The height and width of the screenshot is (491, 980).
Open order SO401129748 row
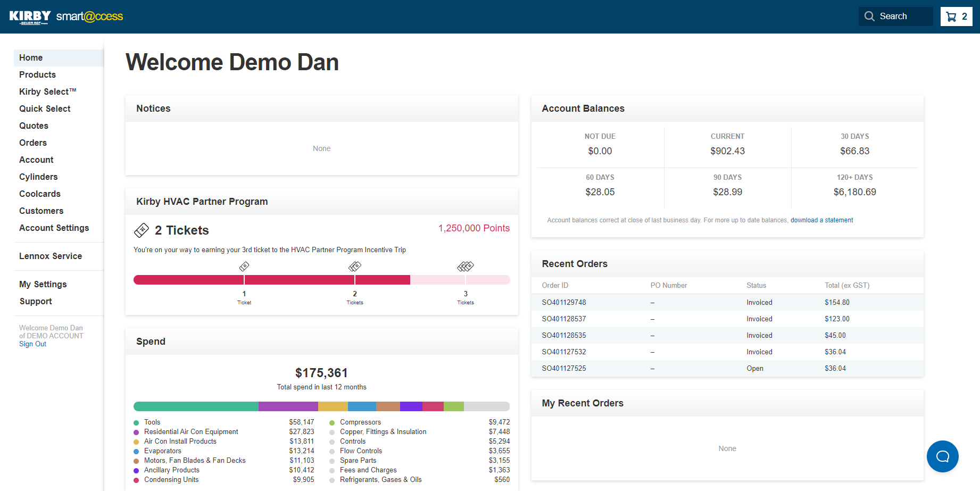564,302
